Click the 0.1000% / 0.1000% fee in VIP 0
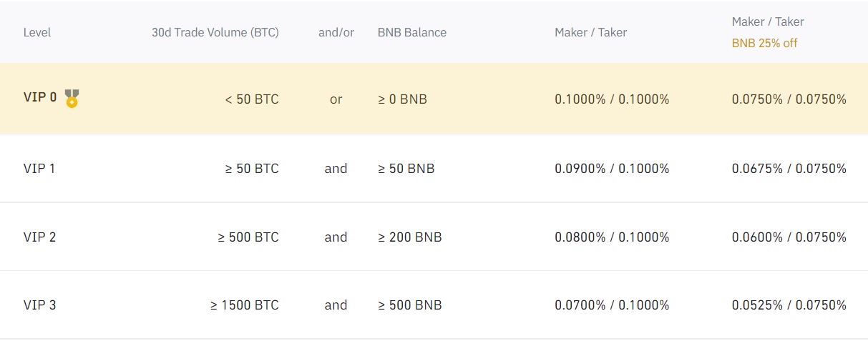This screenshot has height=341, width=868. pyautogui.click(x=612, y=99)
